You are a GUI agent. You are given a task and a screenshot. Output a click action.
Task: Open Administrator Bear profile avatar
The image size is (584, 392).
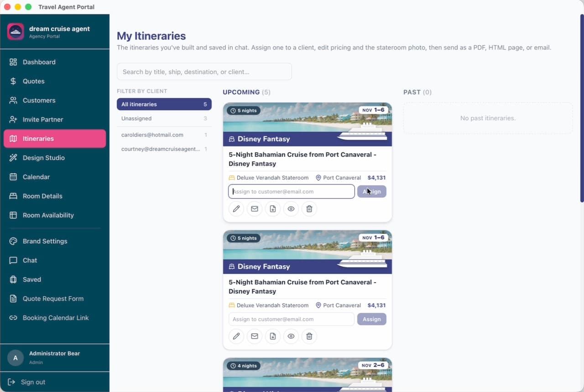click(x=16, y=358)
